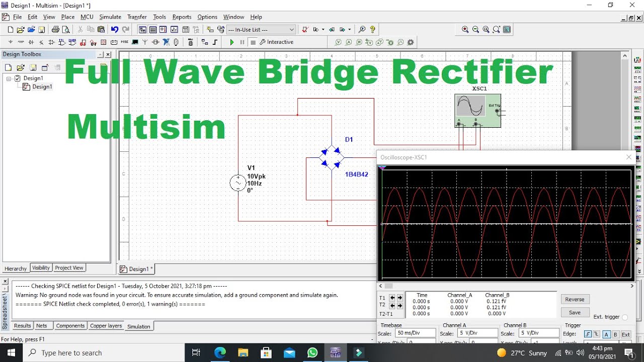This screenshot has height=362, width=644.
Task: Place a CMOS component
Action: pyautogui.click(x=72, y=42)
